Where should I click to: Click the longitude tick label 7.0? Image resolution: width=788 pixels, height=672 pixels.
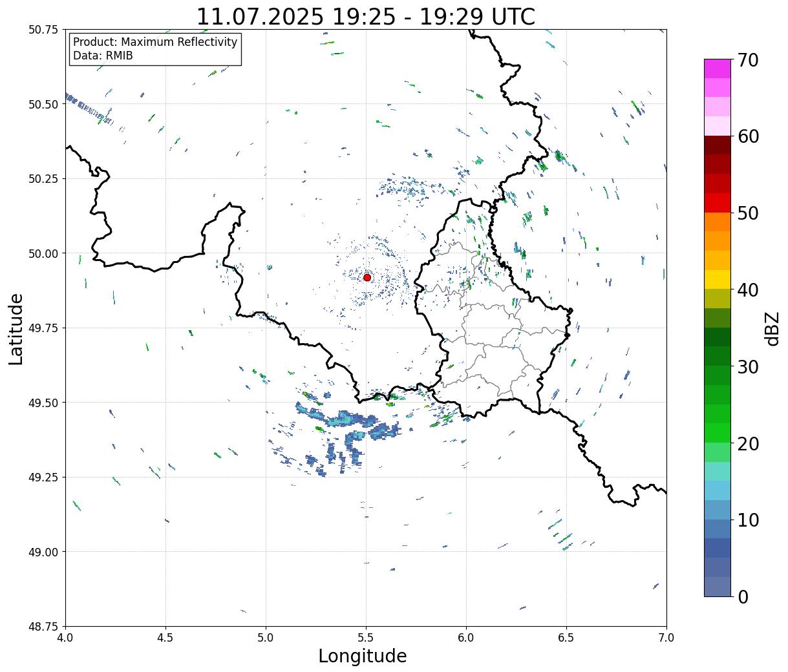click(x=666, y=637)
